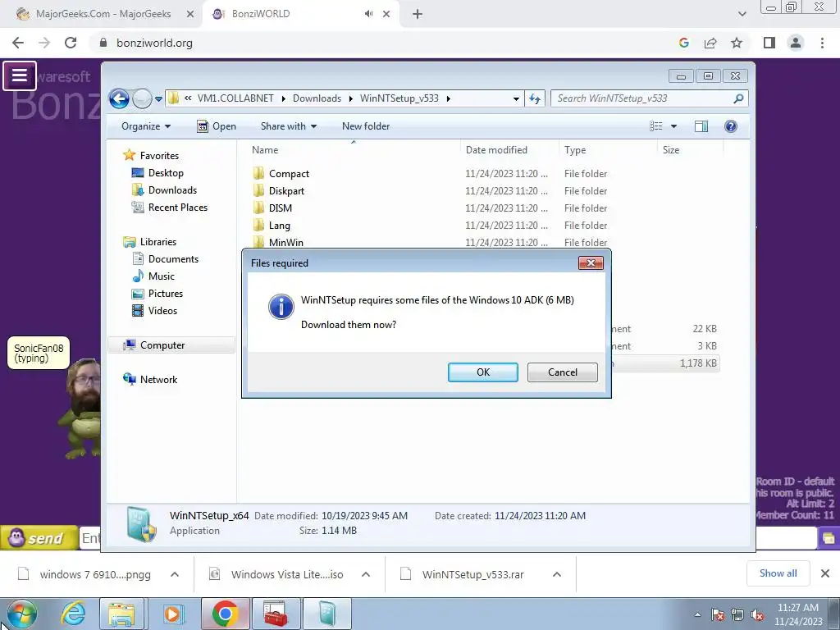The width and height of the screenshot is (840, 630).
Task: Cancel the Files required dialog
Action: point(562,372)
